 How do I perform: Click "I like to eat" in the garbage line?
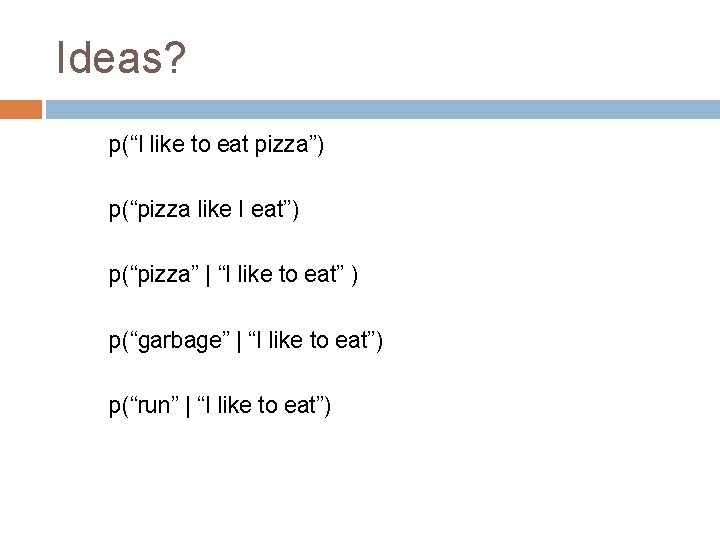coord(308,341)
